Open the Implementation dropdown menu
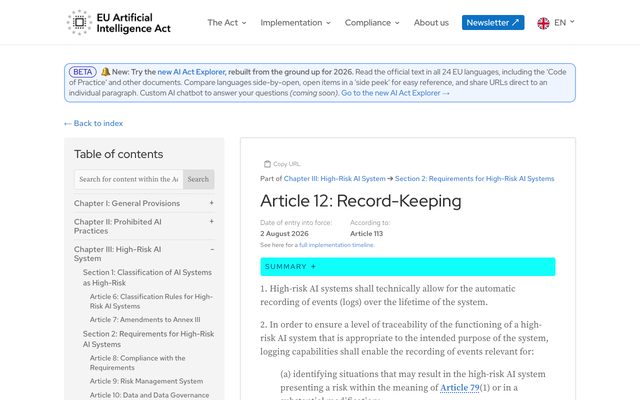 click(x=296, y=23)
